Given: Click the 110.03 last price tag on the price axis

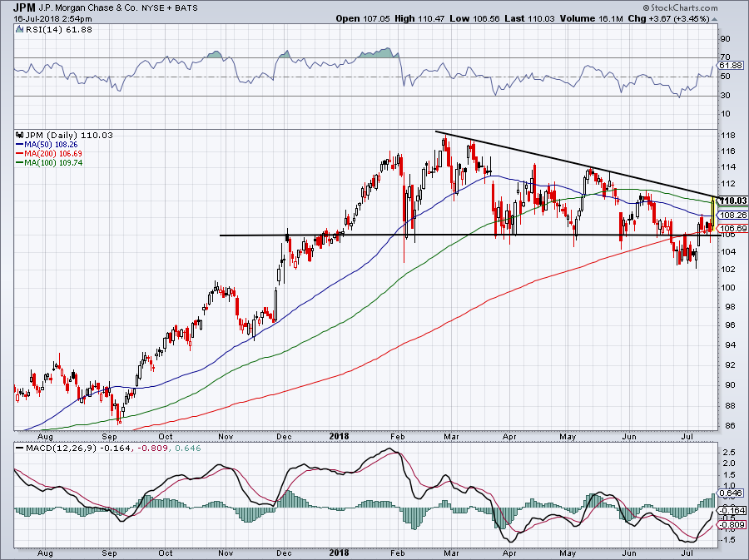Looking at the screenshot, I should tap(732, 201).
